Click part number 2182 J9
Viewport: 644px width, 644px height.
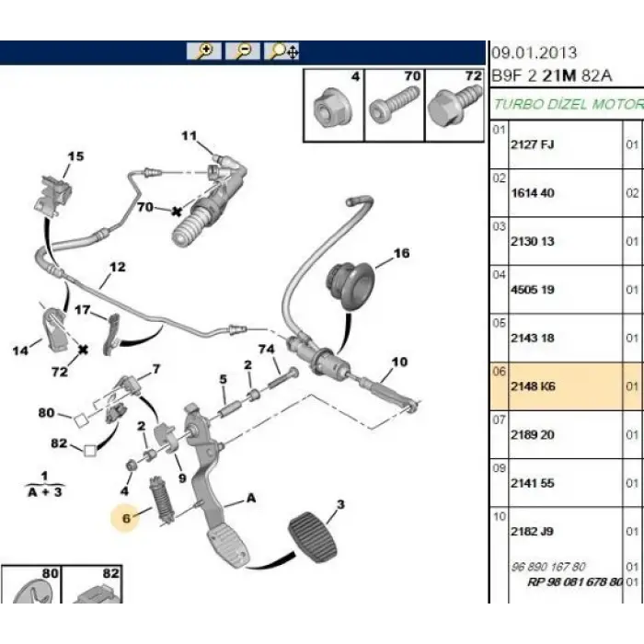point(533,532)
